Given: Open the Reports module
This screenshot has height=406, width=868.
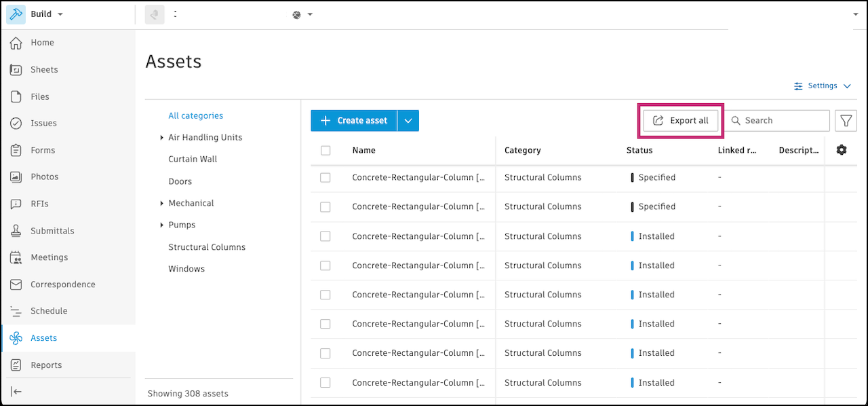Looking at the screenshot, I should pos(45,365).
